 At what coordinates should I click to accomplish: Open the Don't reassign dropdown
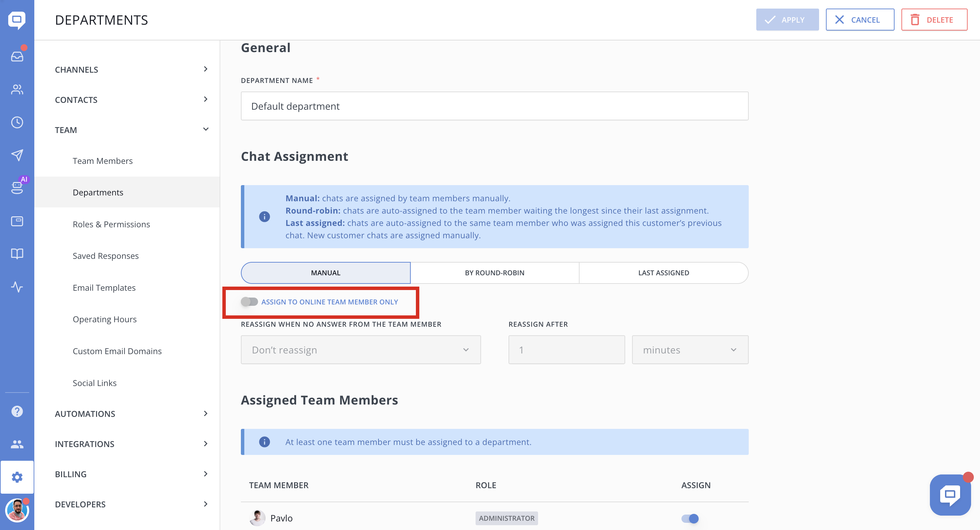[x=360, y=350]
